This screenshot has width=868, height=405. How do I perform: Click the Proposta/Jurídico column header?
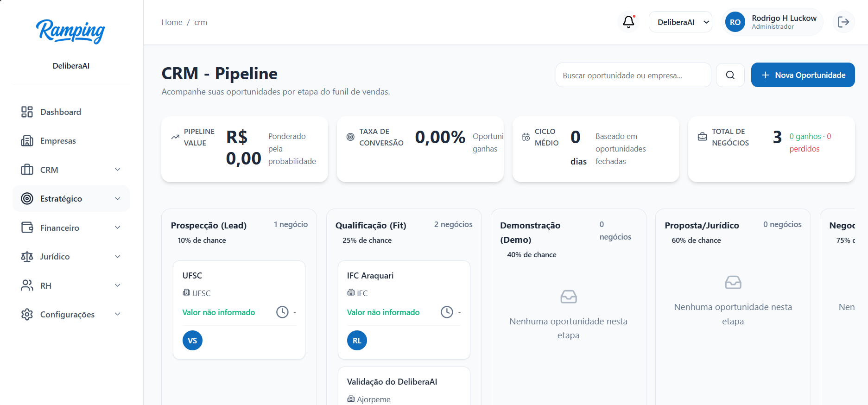(x=702, y=225)
